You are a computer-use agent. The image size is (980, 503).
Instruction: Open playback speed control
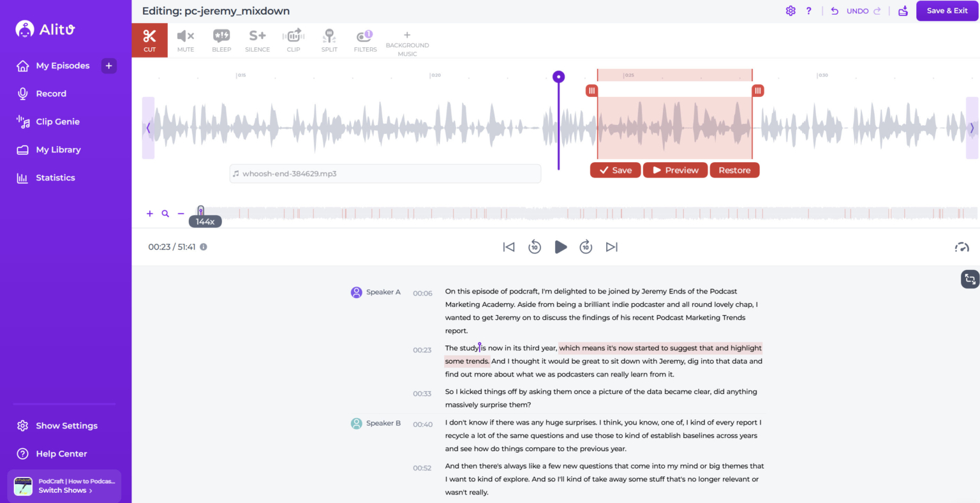(x=961, y=247)
